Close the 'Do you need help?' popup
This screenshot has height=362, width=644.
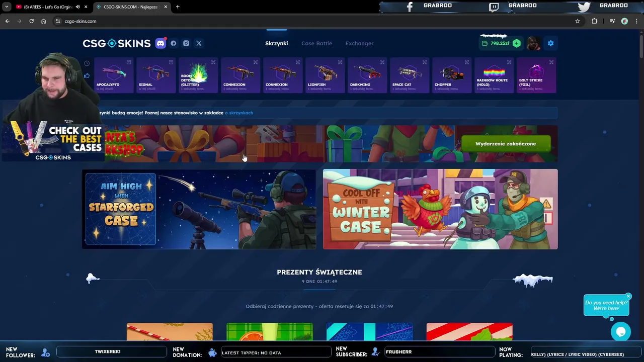[x=628, y=296]
